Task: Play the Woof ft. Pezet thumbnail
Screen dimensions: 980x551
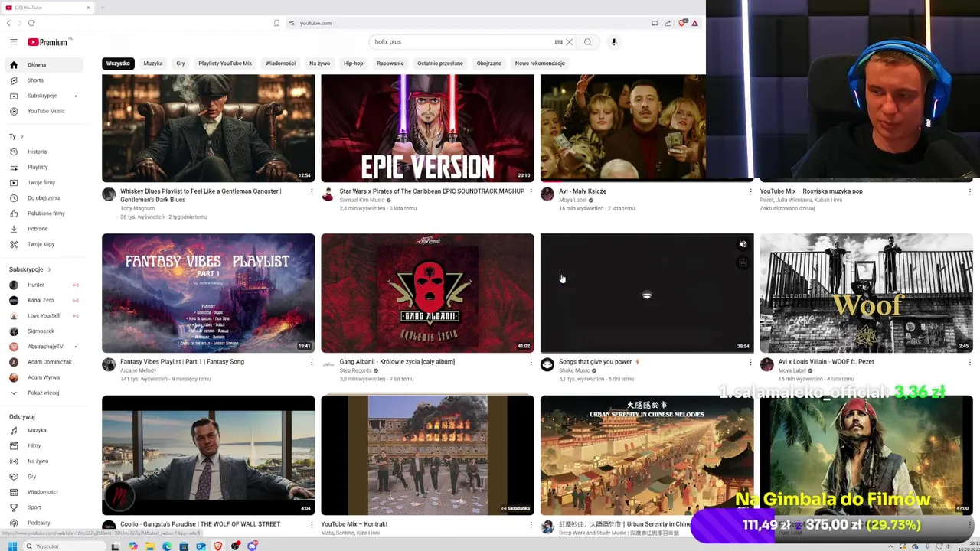Action: [x=866, y=293]
